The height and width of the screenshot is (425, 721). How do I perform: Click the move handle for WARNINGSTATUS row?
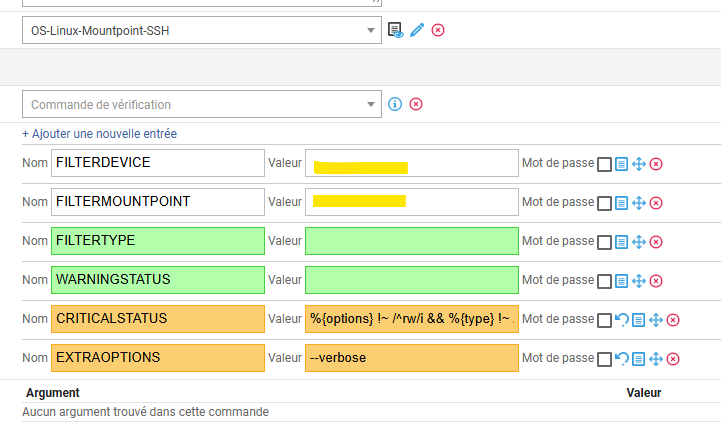click(639, 281)
